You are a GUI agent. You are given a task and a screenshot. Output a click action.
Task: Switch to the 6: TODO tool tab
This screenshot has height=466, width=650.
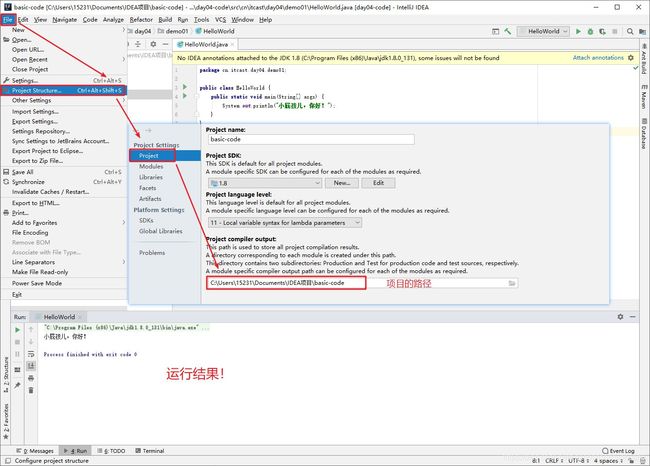111,451
